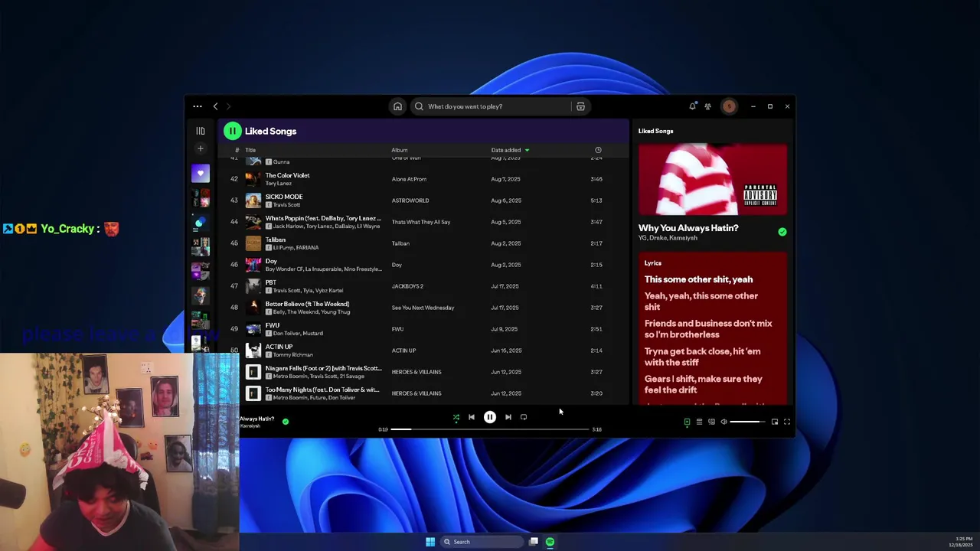Select the song 'Taliban'
The width and height of the screenshot is (980, 551).
276,240
